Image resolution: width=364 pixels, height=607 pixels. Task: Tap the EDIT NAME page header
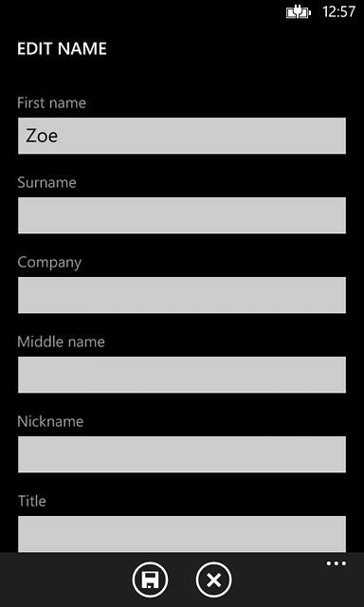62,49
